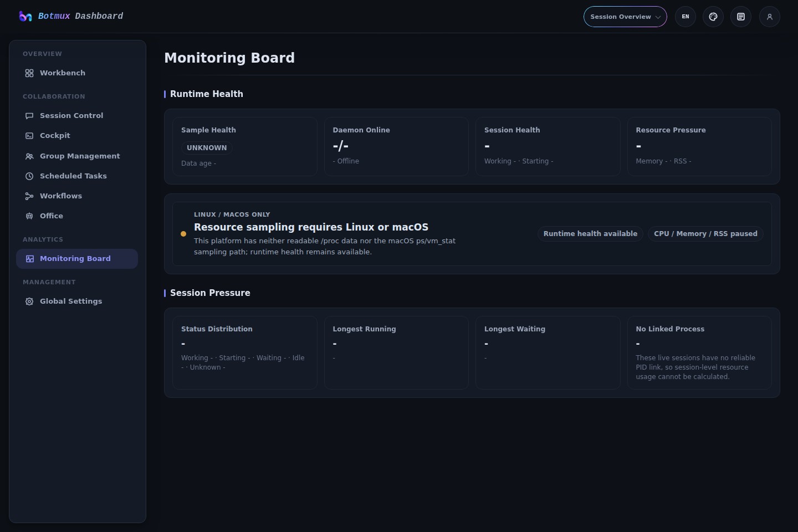798x532 pixels.
Task: Click the Global Settings gear icon
Action: (x=29, y=301)
